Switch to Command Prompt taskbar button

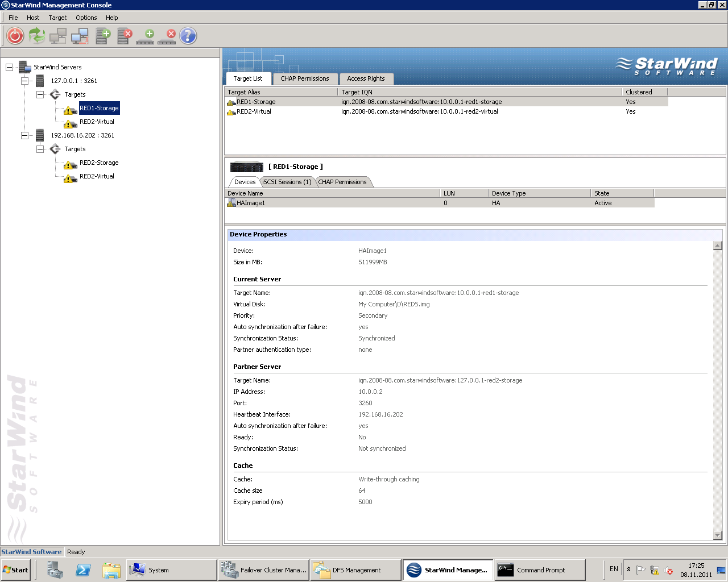tap(540, 569)
